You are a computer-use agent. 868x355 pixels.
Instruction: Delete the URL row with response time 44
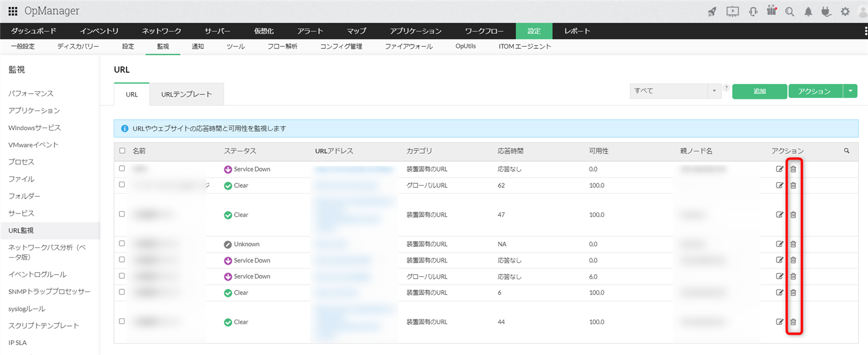(x=793, y=322)
